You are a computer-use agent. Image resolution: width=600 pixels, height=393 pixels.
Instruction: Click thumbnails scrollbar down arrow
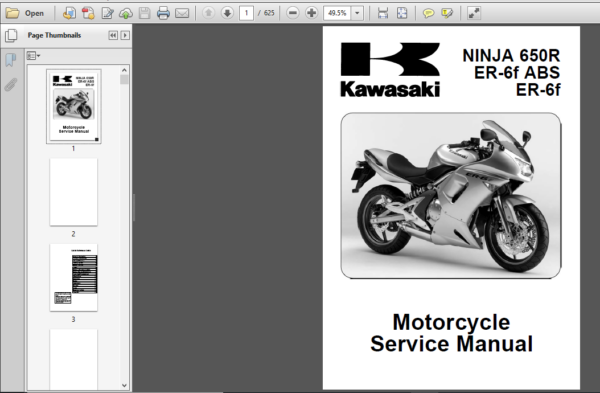pyautogui.click(x=124, y=385)
